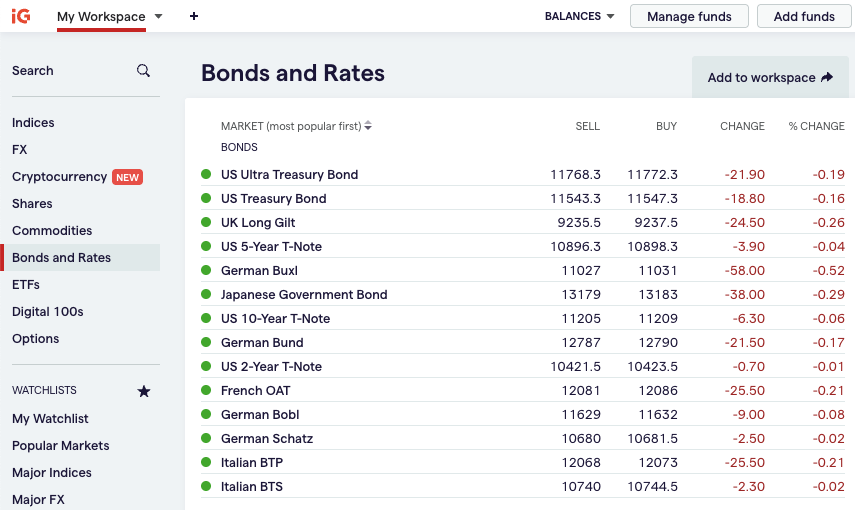Open the US Treasury Bond market
Viewport: 855px width, 510px height.
274,199
